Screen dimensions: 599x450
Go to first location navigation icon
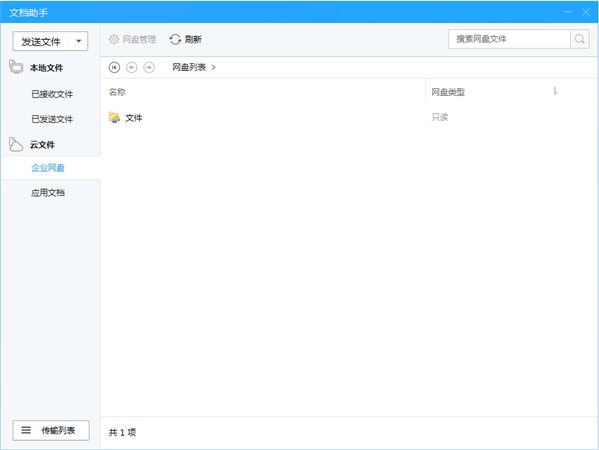pos(114,68)
